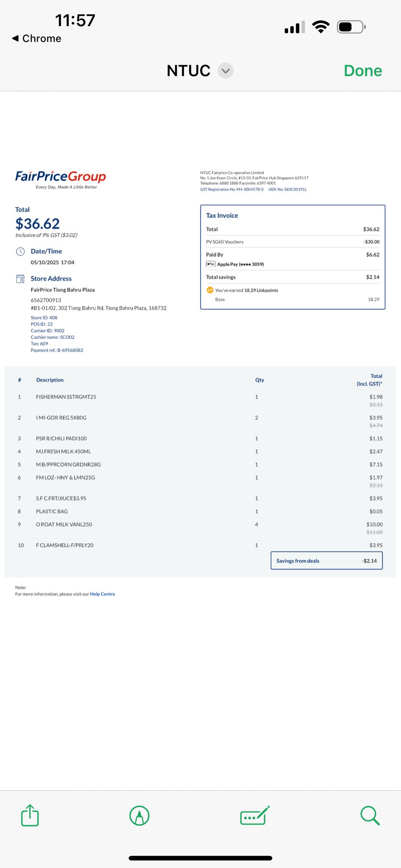This screenshot has height=868, width=401.
Task: Select item FISHERMAN SSTRGMT25
Action: tap(66, 397)
